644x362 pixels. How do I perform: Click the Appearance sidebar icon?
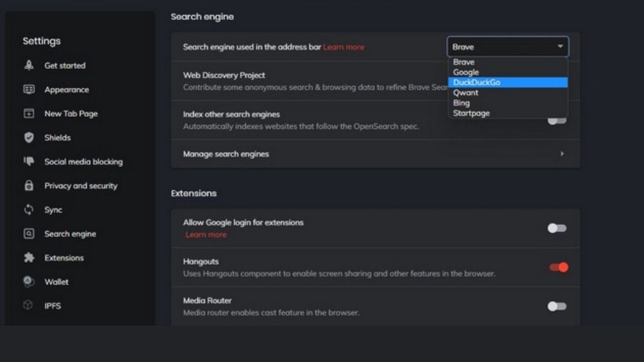coord(29,89)
